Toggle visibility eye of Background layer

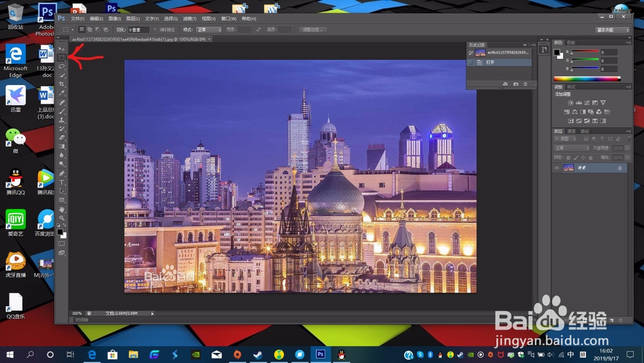557,168
